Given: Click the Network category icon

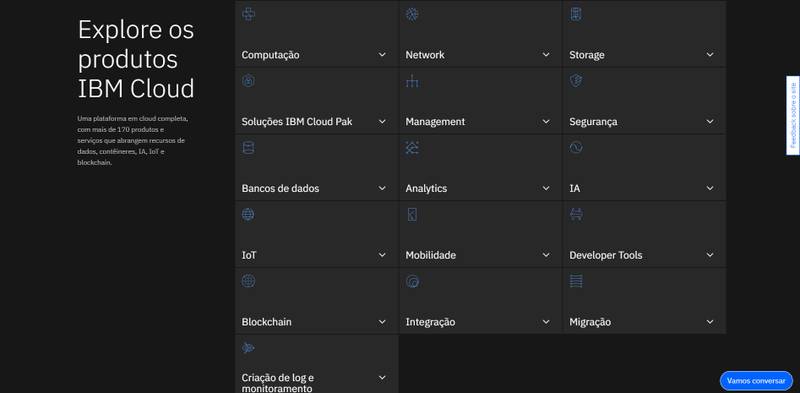Looking at the screenshot, I should coord(412,14).
